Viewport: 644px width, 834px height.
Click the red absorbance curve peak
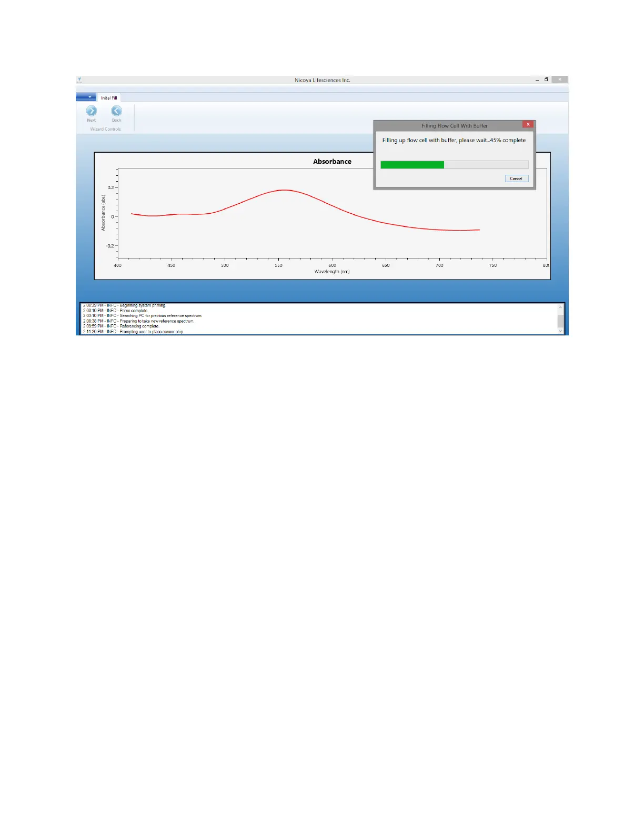[284, 190]
